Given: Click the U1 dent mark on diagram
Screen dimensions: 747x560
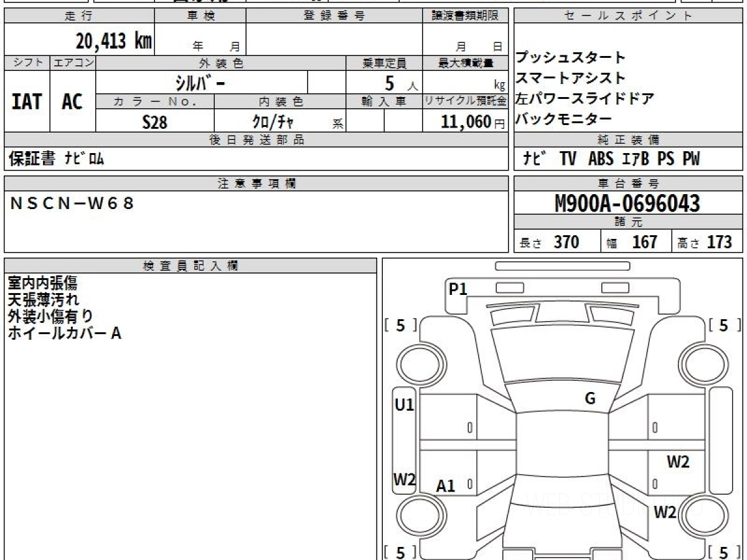Looking at the screenshot, I should tap(405, 406).
